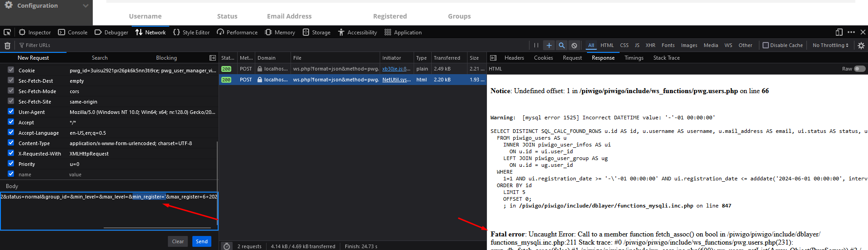Image resolution: width=868 pixels, height=250 pixels.
Task: Toggle the Raw response switch
Action: (x=859, y=69)
